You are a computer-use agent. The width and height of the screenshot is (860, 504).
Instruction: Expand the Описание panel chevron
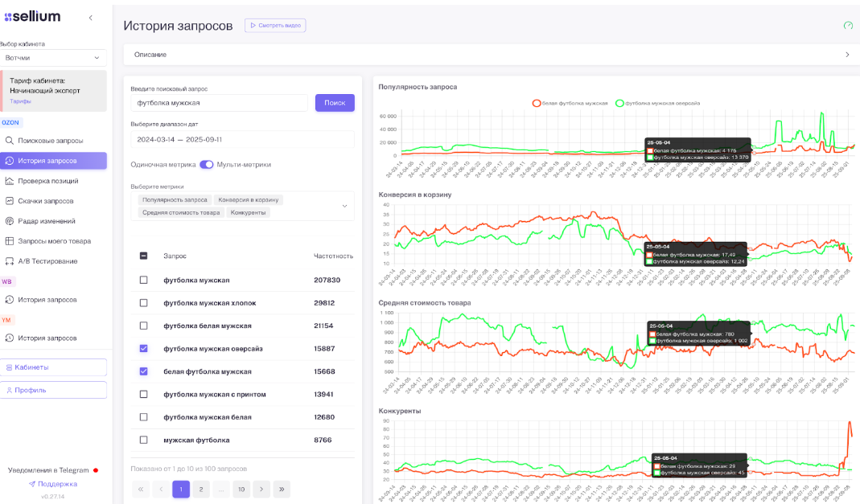(x=847, y=55)
